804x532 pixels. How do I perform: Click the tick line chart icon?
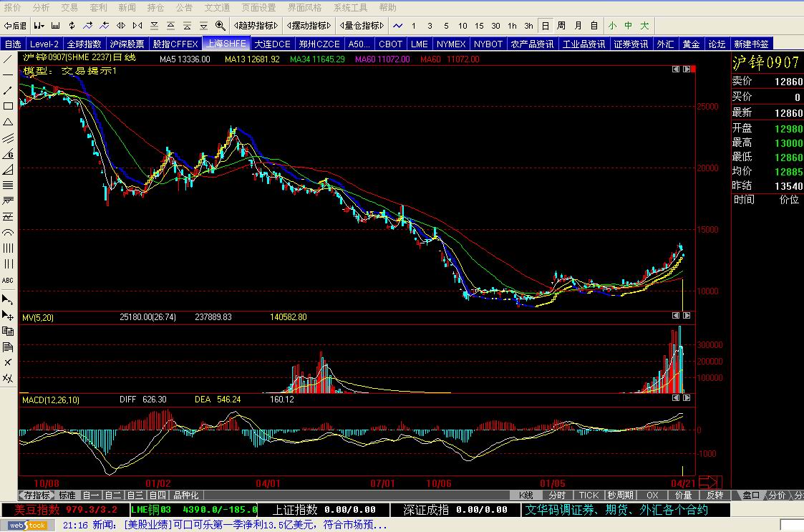point(398,26)
